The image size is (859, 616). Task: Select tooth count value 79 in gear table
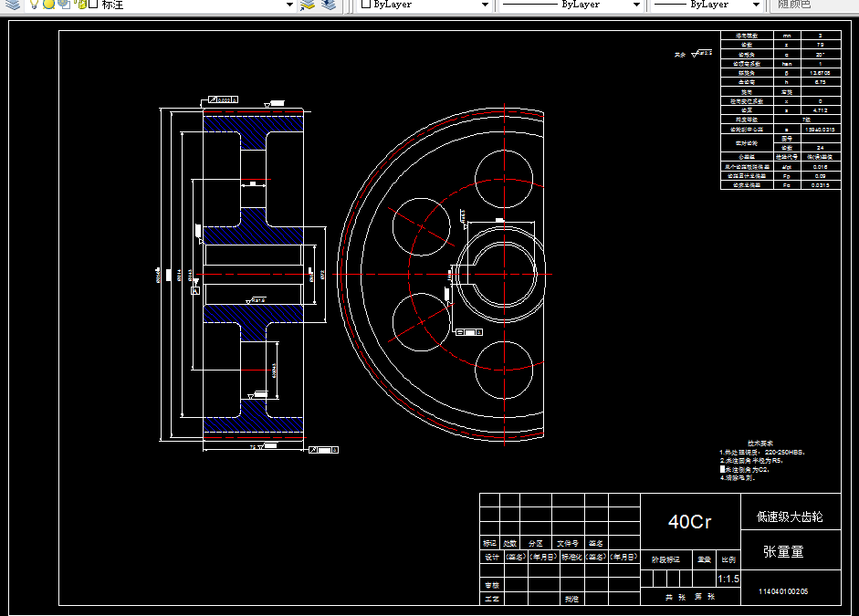click(x=820, y=45)
